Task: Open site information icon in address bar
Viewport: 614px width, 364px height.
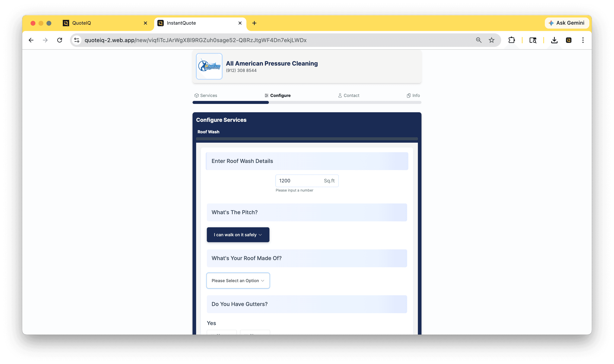Action: coord(77,40)
